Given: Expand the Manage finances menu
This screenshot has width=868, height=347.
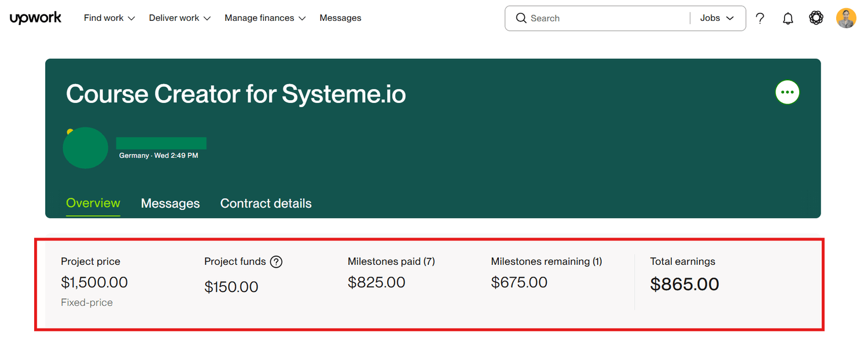Looking at the screenshot, I should [x=264, y=18].
